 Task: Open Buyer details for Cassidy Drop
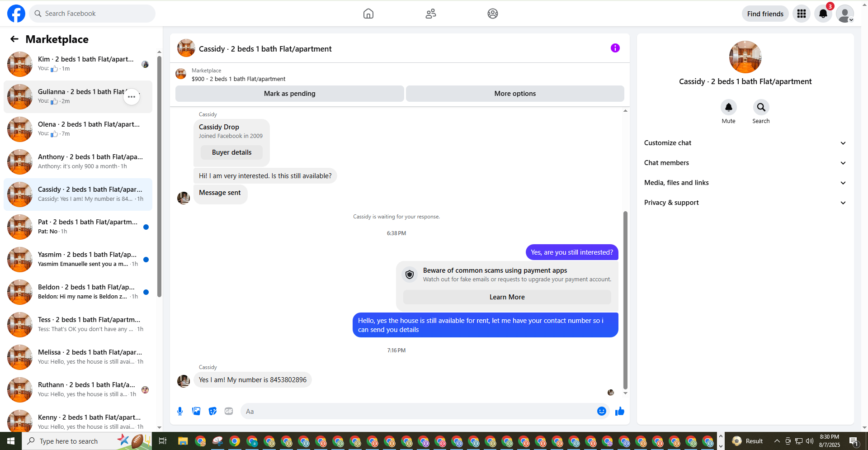pyautogui.click(x=232, y=152)
